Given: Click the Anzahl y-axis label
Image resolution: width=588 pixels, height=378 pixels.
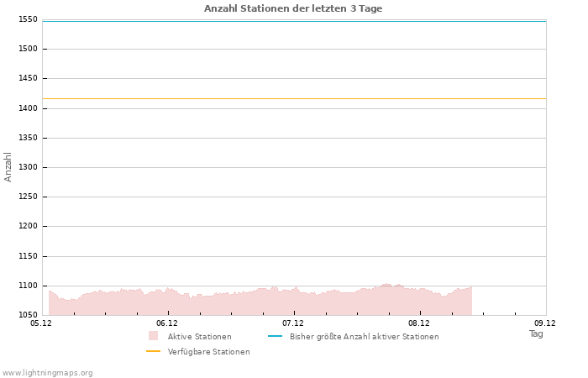Looking at the screenshot, I should click(x=8, y=166).
